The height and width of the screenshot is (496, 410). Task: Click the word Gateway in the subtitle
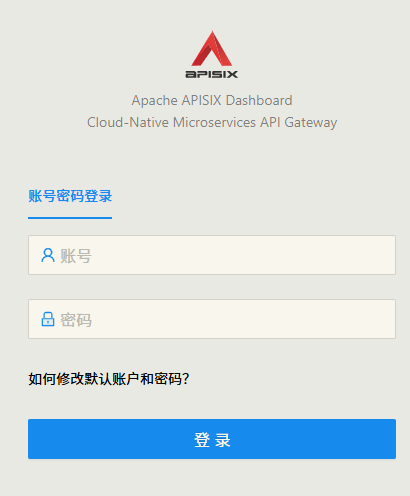311,123
